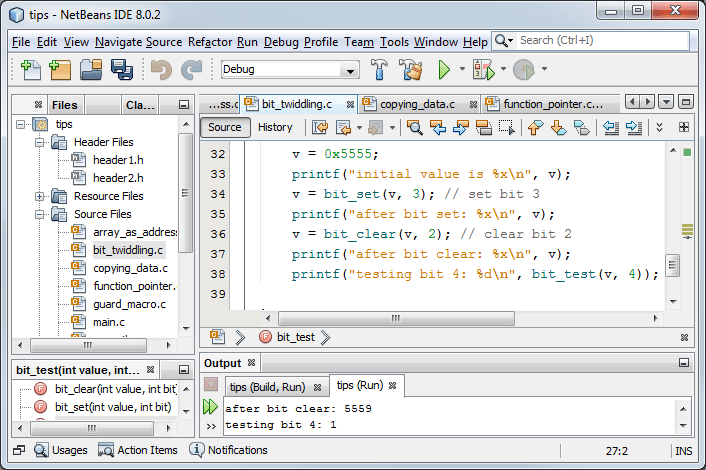The width and height of the screenshot is (706, 470).
Task: Run the project with green arrow
Action: 444,69
